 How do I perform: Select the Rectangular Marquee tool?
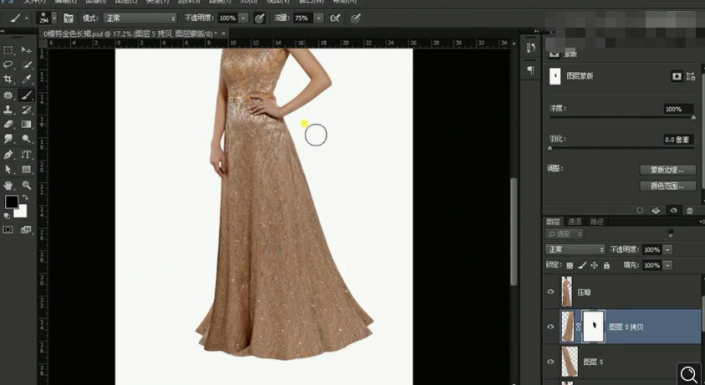click(8, 50)
